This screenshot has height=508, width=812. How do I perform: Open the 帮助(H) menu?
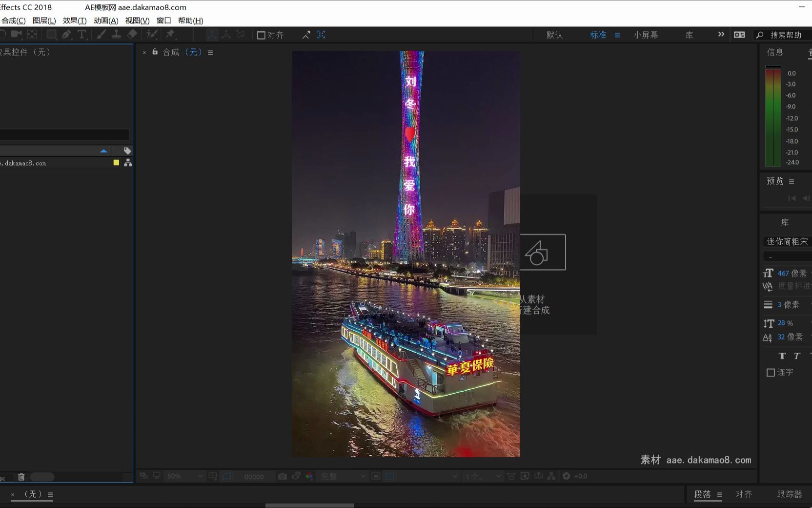190,21
